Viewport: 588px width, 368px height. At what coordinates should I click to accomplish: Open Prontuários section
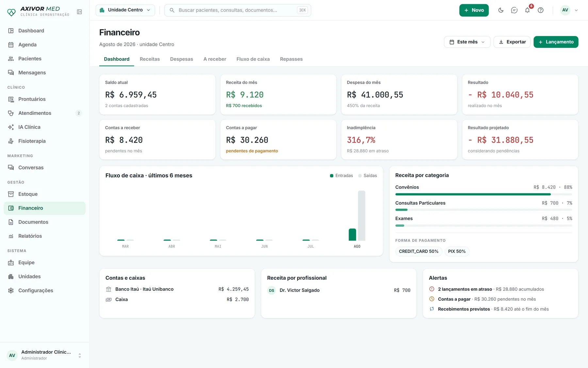pos(44,99)
